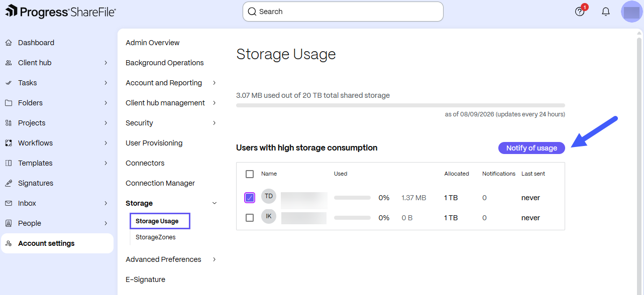Go to Dashboard in sidebar

pos(36,43)
